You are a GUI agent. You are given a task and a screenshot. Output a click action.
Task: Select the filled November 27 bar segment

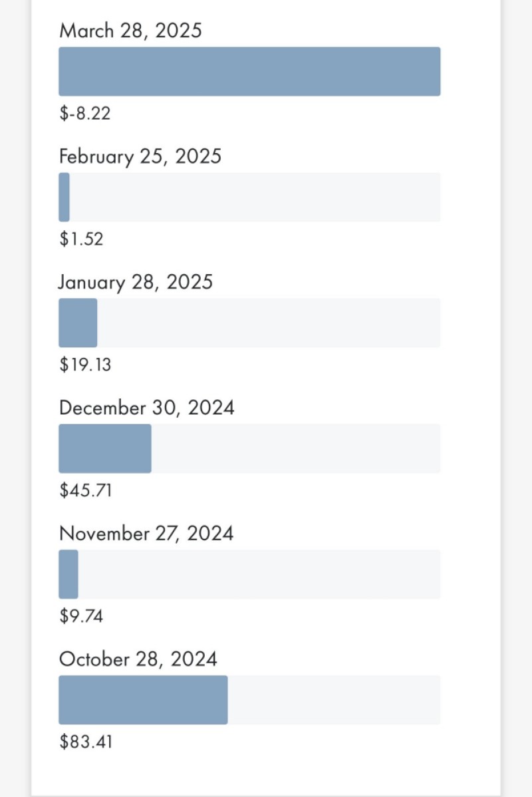68,574
